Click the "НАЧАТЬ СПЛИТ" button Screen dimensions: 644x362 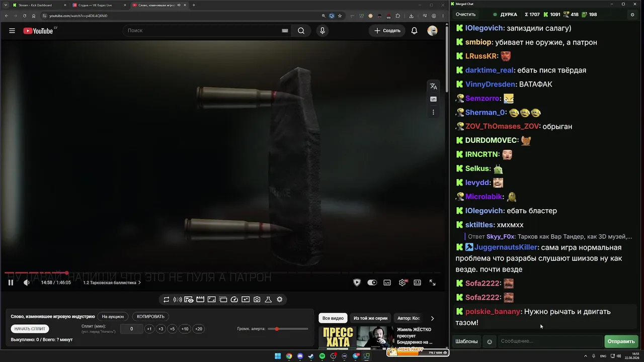click(x=30, y=329)
